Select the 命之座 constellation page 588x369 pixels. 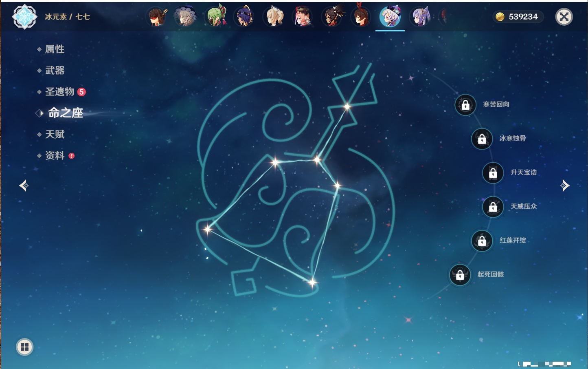tap(65, 113)
